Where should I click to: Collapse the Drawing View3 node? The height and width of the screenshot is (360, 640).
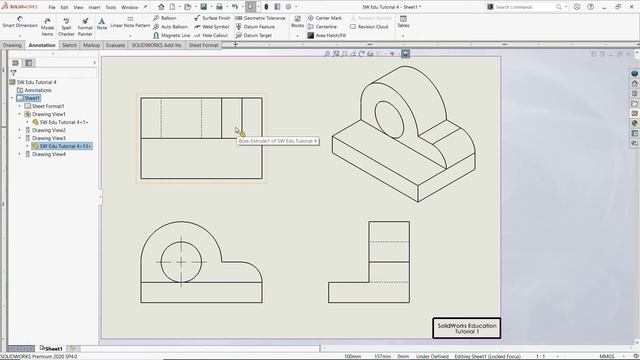[x=20, y=138]
